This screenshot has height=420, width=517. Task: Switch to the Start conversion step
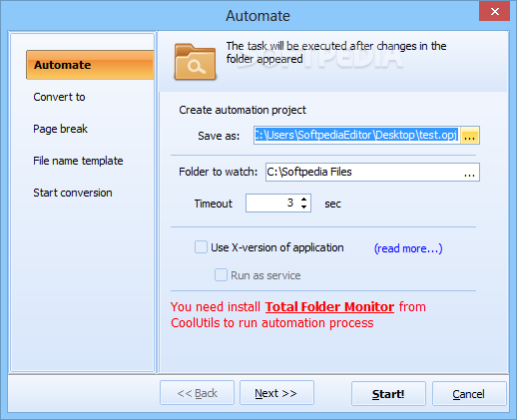click(x=73, y=193)
